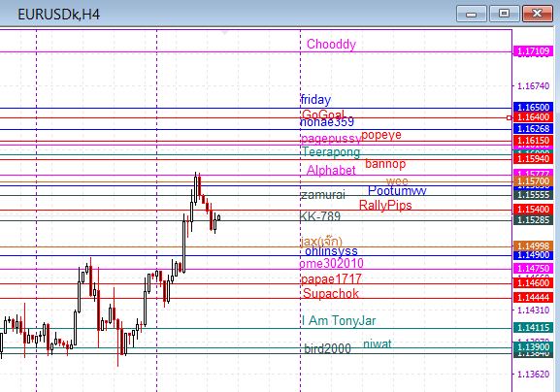Click the 1.16500 blue price label

533,107
